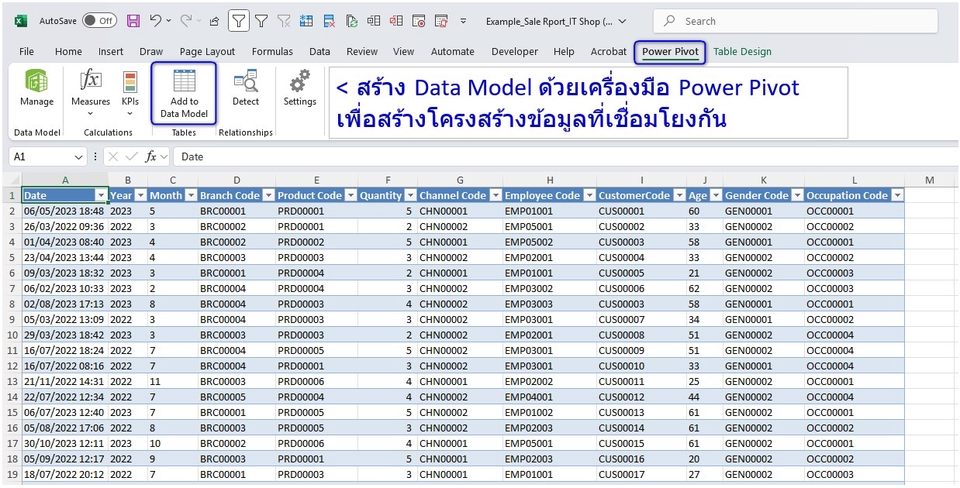Click the Save icon in Quick Access Toolbar

[x=133, y=21]
